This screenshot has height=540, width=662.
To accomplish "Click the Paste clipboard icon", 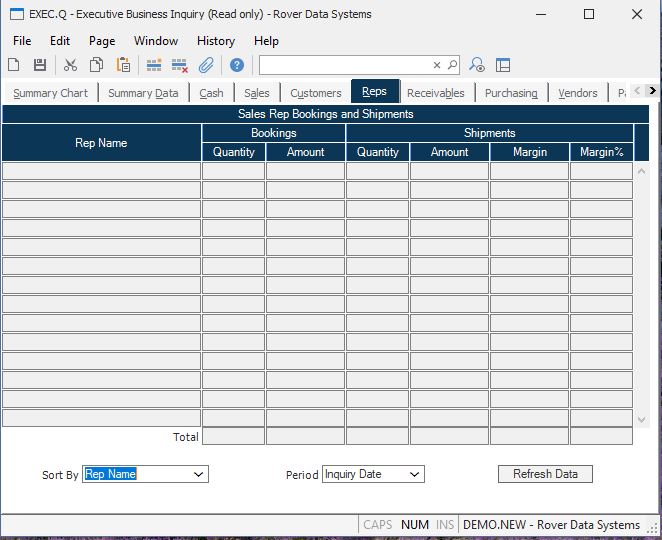I will click(123, 65).
